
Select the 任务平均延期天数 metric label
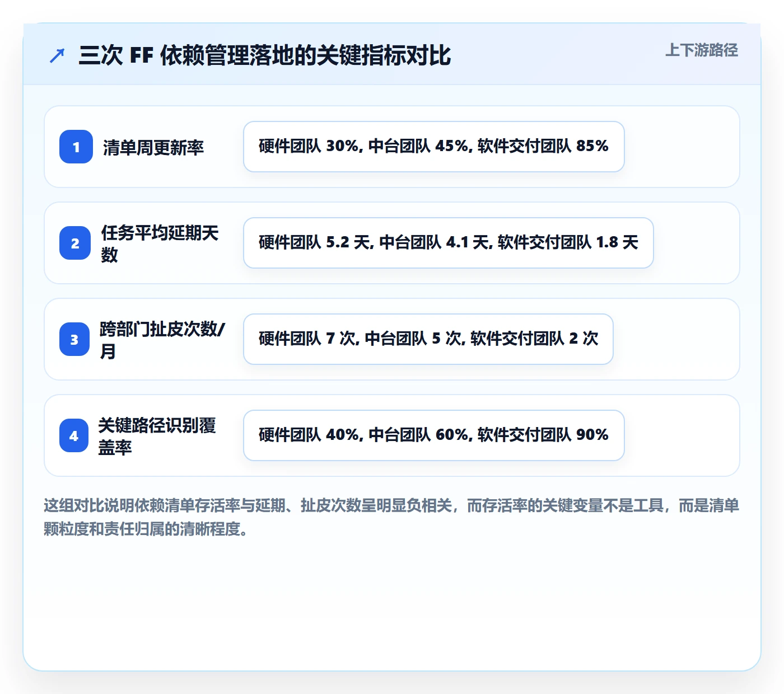[x=160, y=243]
